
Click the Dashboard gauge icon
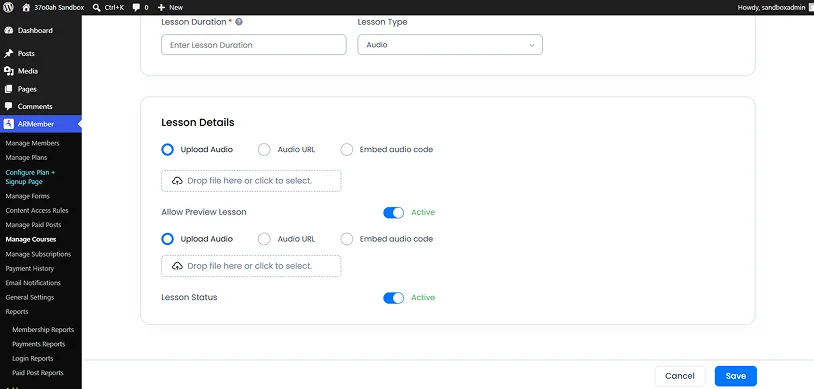pos(8,31)
